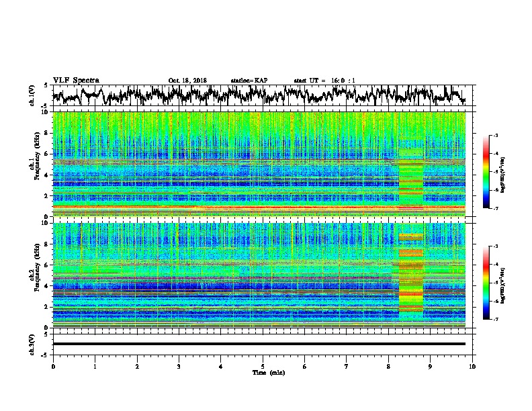Click the ch.1 spectrogram color scale bar
The image size is (532, 411).
click(x=486, y=172)
